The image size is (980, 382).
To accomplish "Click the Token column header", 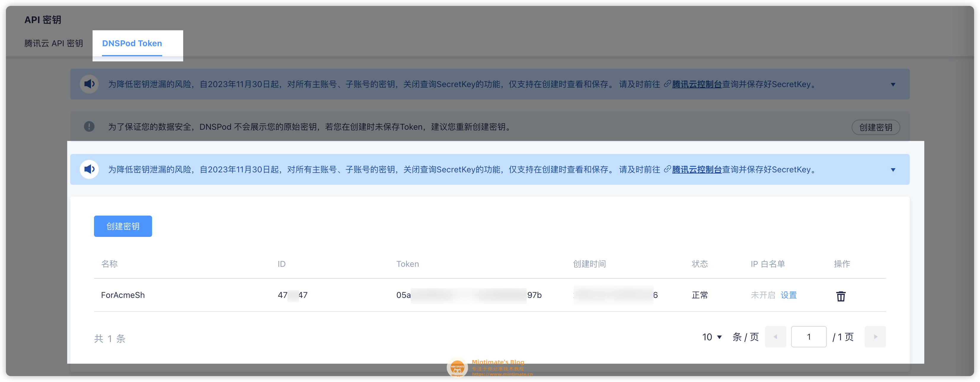I will pos(408,264).
